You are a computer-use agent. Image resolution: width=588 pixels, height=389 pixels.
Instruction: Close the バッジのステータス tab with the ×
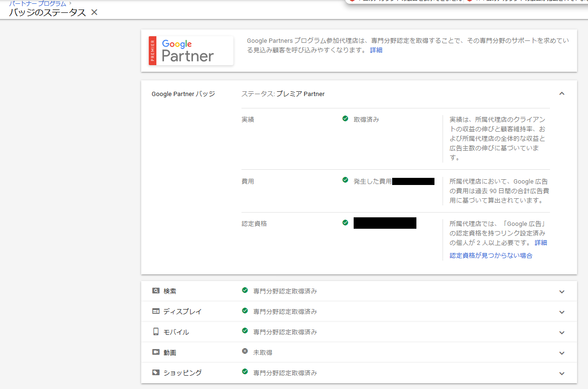[94, 12]
